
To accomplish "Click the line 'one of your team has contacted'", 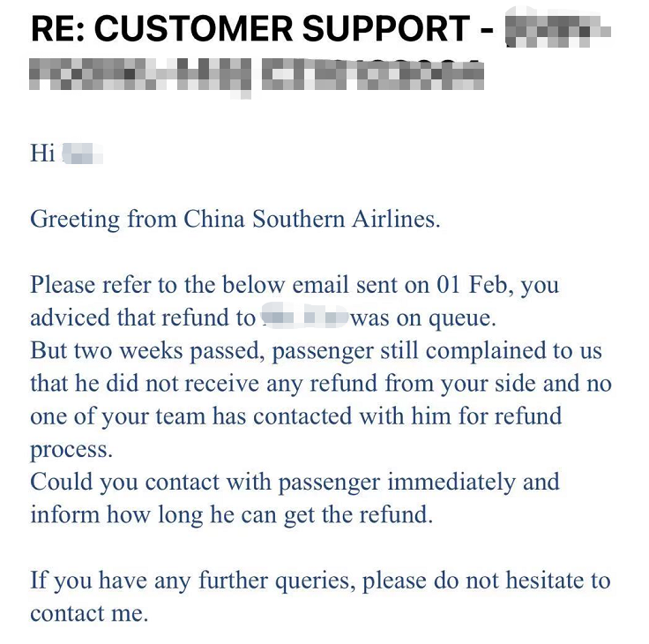I will pos(191,416).
